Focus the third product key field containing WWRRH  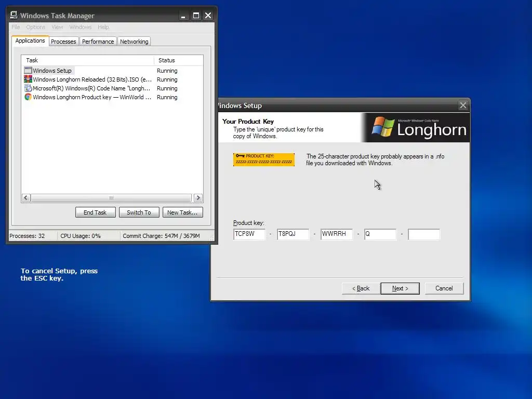[x=337, y=234]
